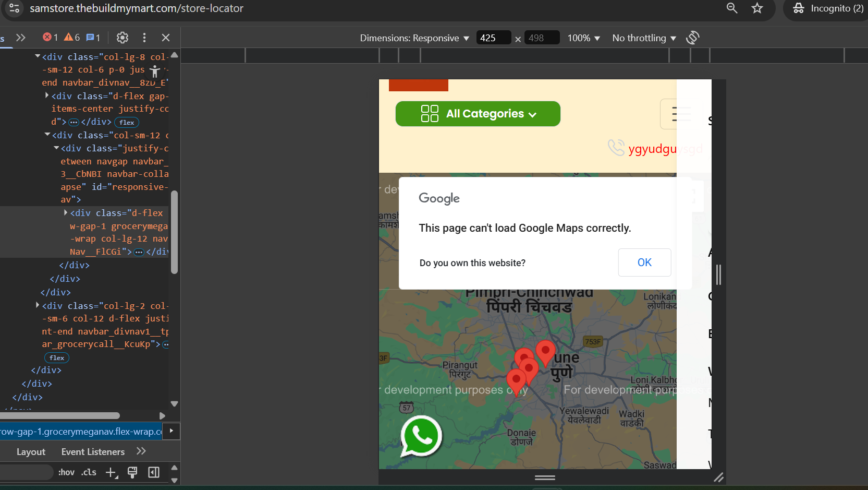The height and width of the screenshot is (490, 868).
Task: Click ellipsis of grocerycall div node
Action: (x=166, y=344)
